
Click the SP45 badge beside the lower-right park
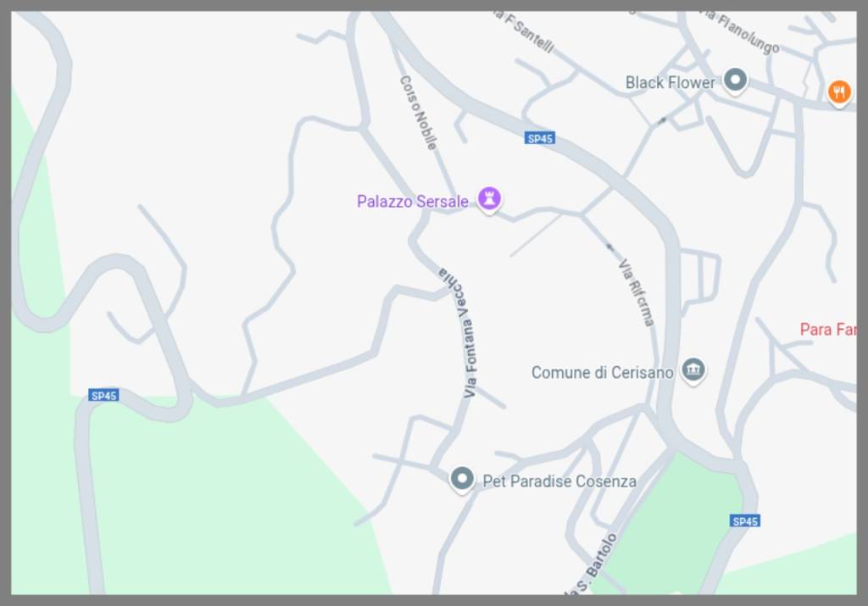tap(744, 520)
